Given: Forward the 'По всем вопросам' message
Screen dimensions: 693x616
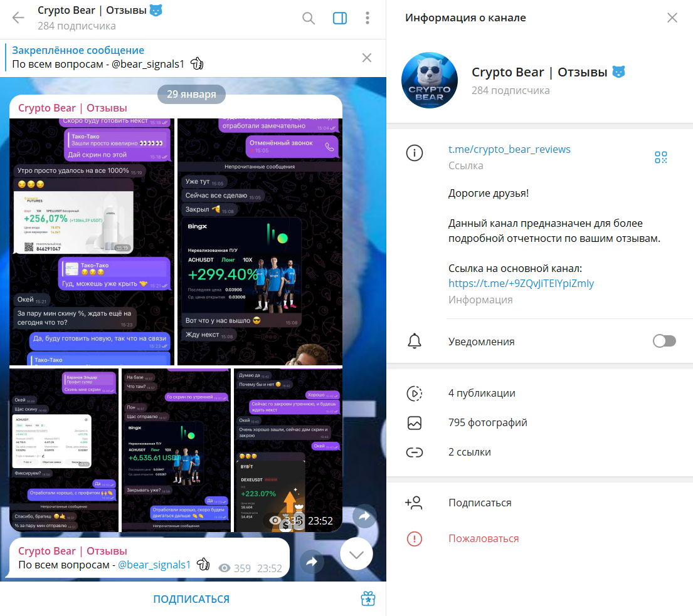Looking at the screenshot, I should (312, 561).
